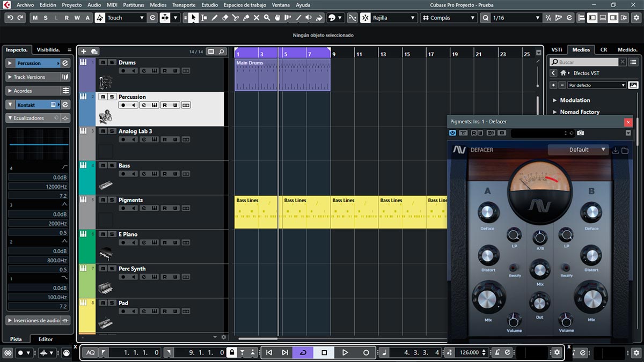Toggle global Write W automation button
Image resolution: width=644 pixels, height=362 pixels.
click(77, 18)
